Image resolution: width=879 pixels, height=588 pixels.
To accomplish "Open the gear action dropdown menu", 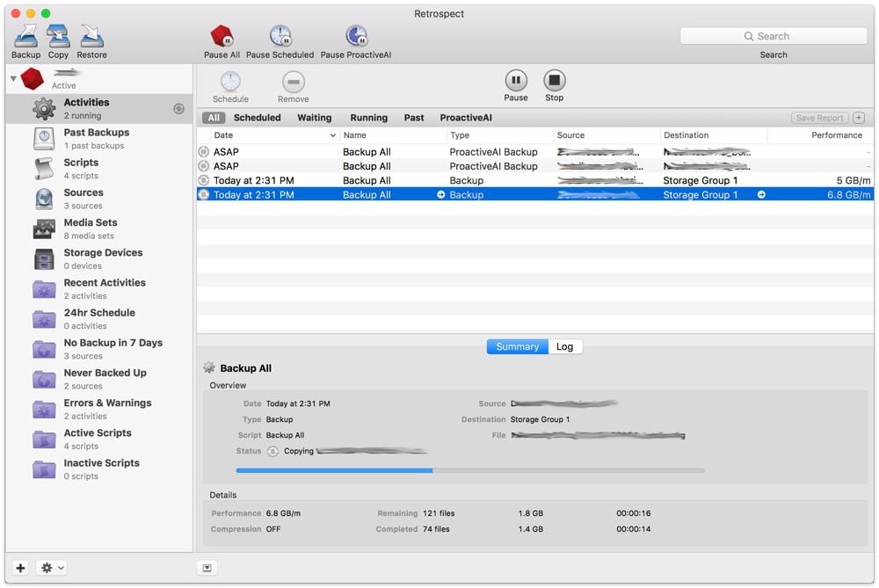I will (51, 568).
